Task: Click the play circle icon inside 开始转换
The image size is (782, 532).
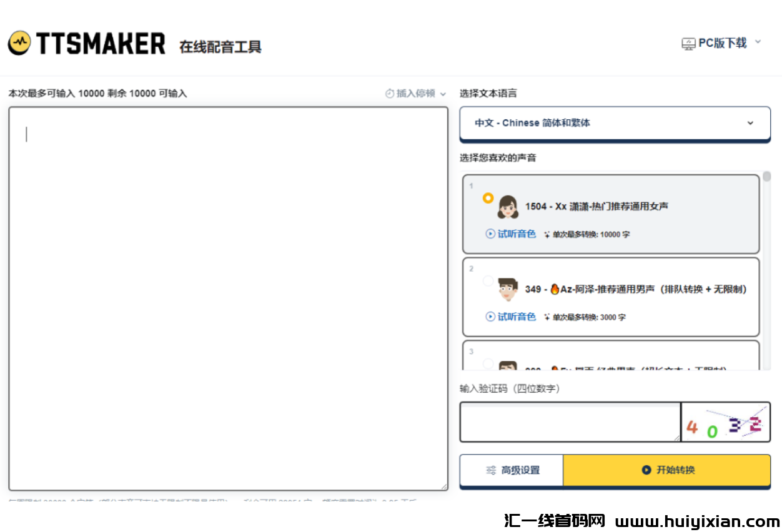Action: click(x=646, y=470)
